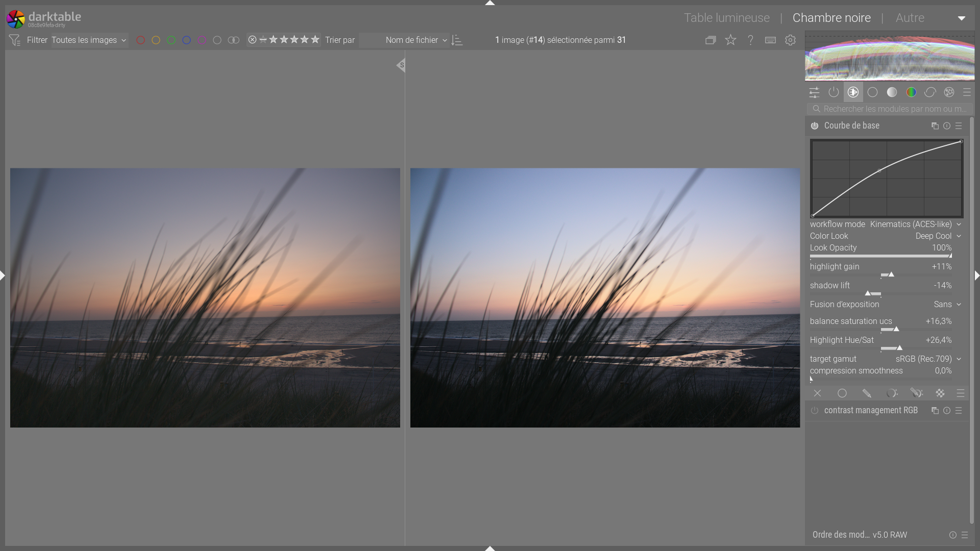This screenshot has height=551, width=980.
Task: Show the color modules group
Action: point(911,92)
